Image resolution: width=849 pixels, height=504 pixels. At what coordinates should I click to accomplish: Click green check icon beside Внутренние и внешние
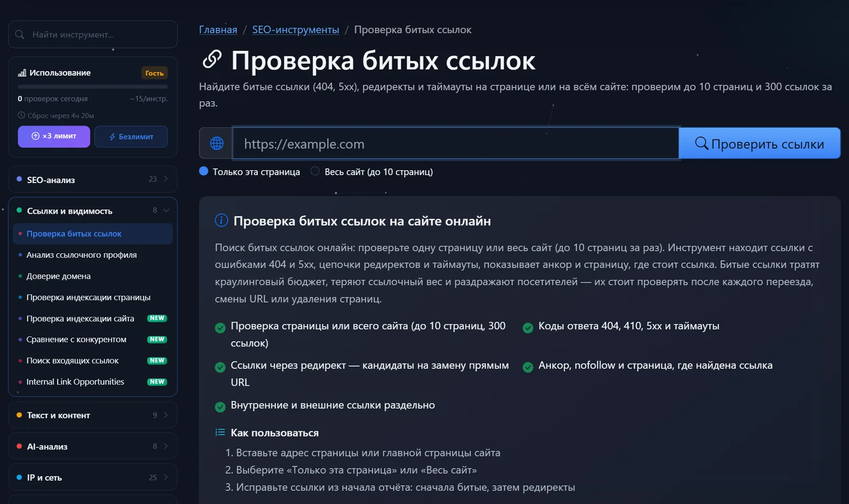click(x=220, y=407)
